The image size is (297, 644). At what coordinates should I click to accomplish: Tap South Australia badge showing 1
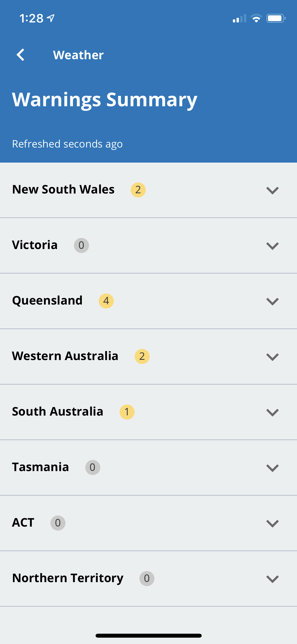127,412
